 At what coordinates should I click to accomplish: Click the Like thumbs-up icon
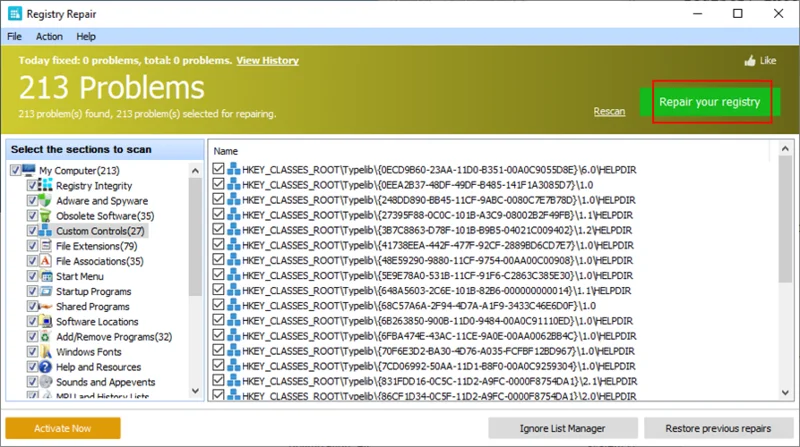pos(749,61)
